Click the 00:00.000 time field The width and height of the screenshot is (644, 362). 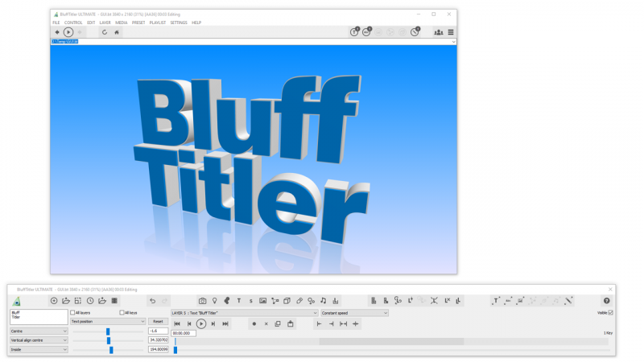coord(184,333)
